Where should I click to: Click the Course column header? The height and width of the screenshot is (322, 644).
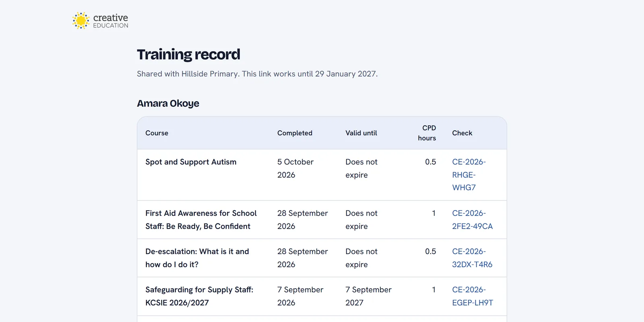pos(157,133)
